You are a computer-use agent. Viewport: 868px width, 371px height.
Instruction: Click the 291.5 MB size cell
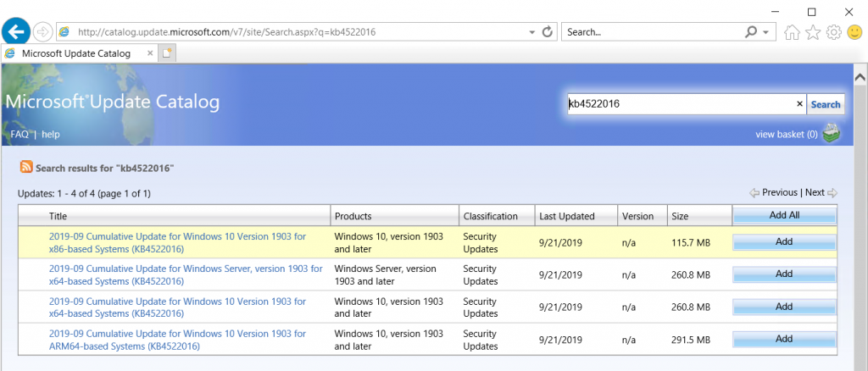coord(691,340)
